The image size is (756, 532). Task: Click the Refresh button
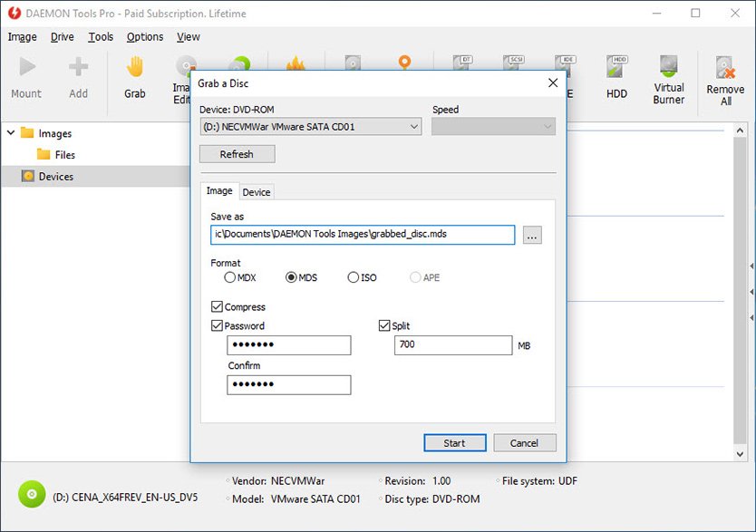(237, 154)
